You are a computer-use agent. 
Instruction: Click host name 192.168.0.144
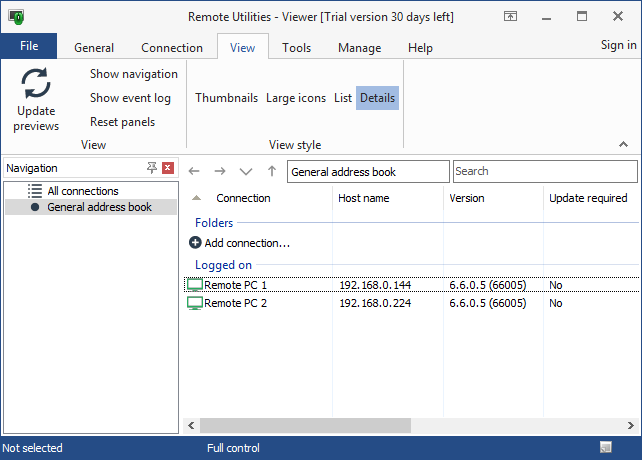(x=375, y=285)
